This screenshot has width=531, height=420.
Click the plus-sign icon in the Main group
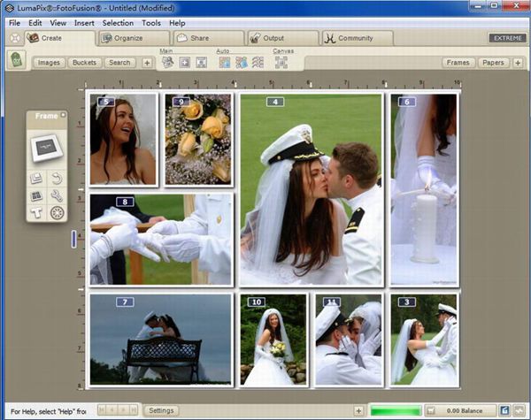pyautogui.click(x=185, y=62)
